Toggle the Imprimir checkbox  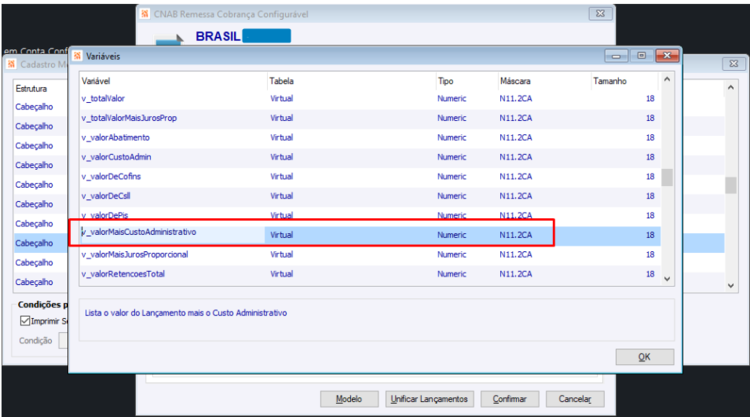(x=25, y=321)
